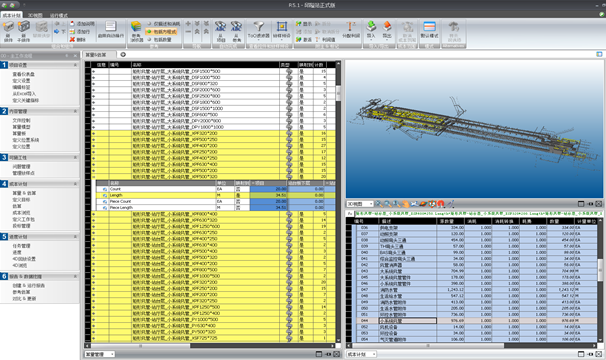The height and width of the screenshot is (360, 606).
Task: Open the stacked-books lookup browser icon
Action: [136, 26]
